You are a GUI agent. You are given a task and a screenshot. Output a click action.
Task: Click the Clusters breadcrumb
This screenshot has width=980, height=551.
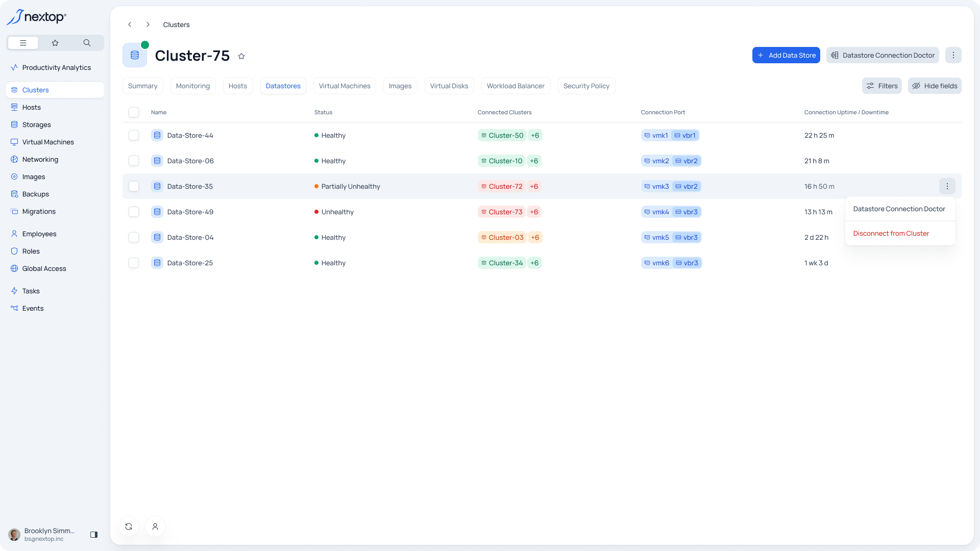pos(176,24)
